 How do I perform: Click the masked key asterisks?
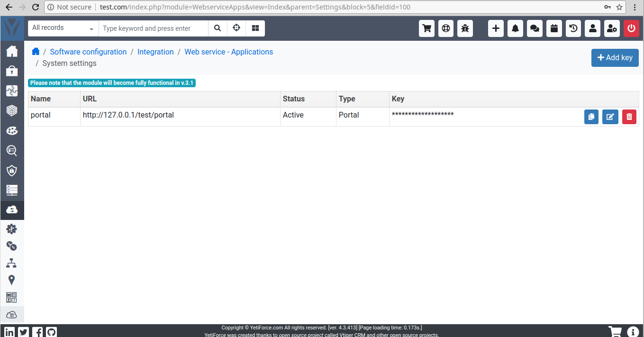click(423, 115)
